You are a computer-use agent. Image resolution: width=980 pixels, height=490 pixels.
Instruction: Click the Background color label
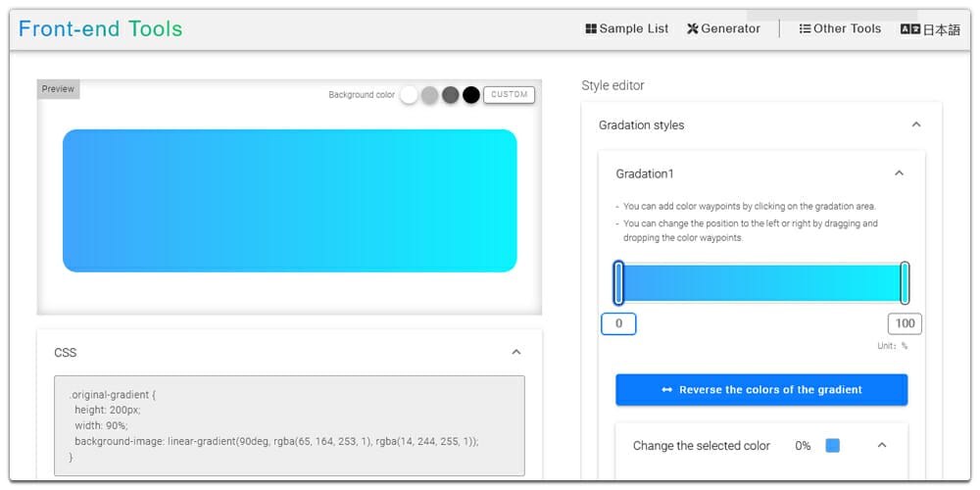362,95
